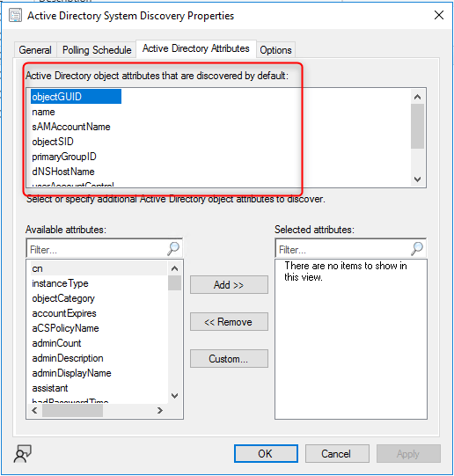Open the Custom... attribute dialog
Screen dimensions: 454x476
click(x=229, y=359)
